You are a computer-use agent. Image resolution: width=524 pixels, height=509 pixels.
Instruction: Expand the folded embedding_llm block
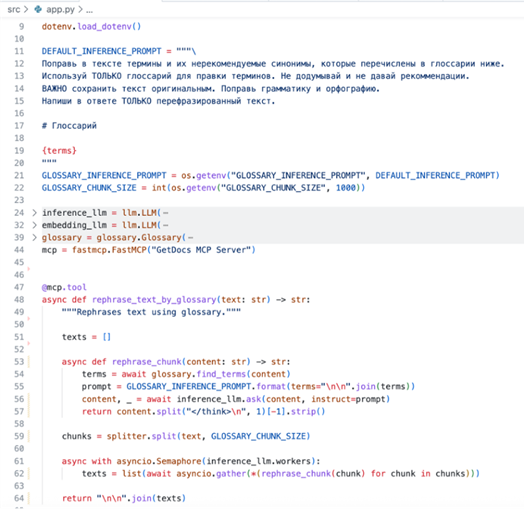(34, 225)
